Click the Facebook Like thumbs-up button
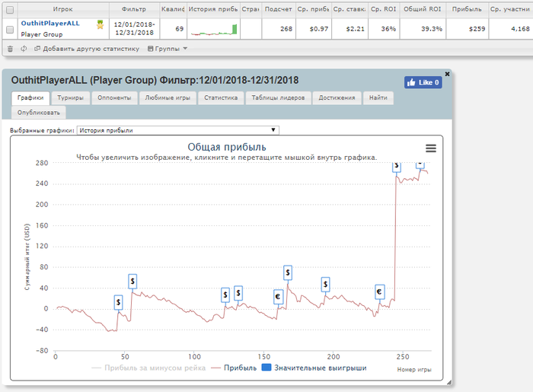 coord(423,82)
